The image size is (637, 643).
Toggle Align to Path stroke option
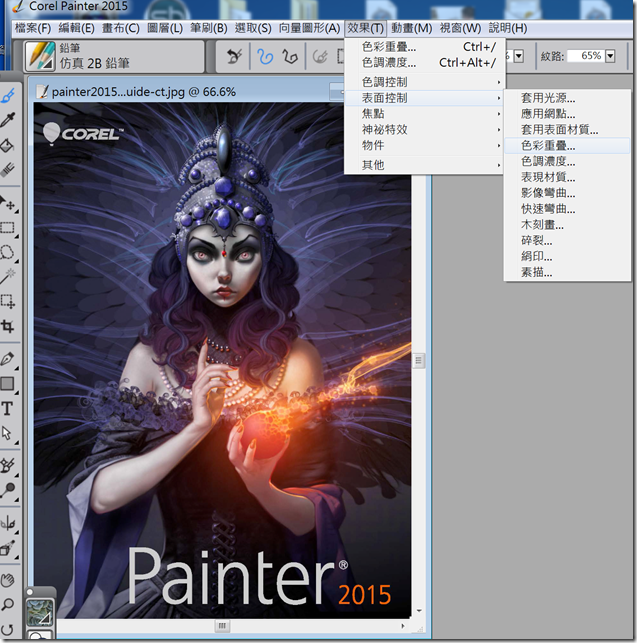(x=320, y=56)
